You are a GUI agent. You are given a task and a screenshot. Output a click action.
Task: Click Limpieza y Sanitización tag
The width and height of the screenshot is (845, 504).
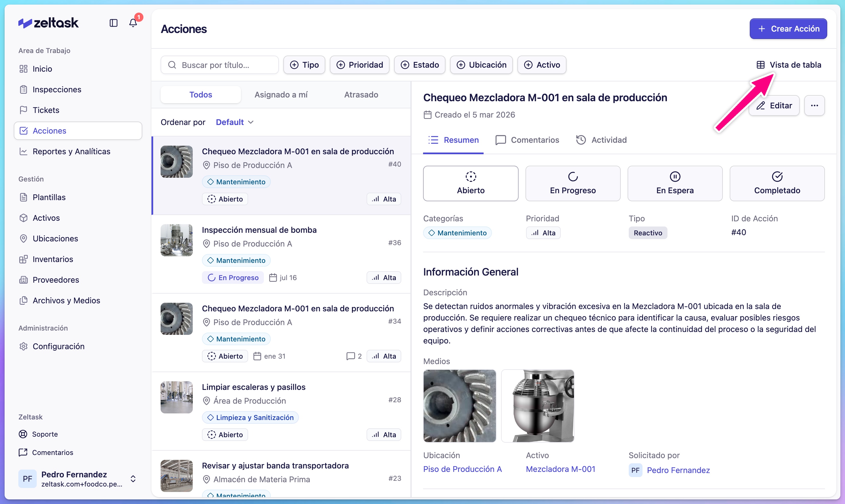click(x=250, y=417)
